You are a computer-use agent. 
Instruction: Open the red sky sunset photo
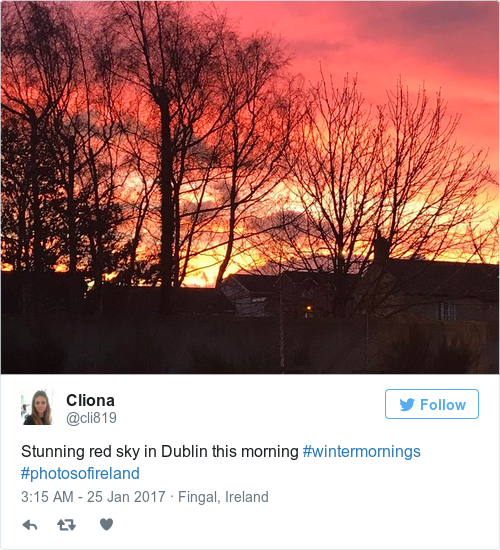click(x=250, y=187)
